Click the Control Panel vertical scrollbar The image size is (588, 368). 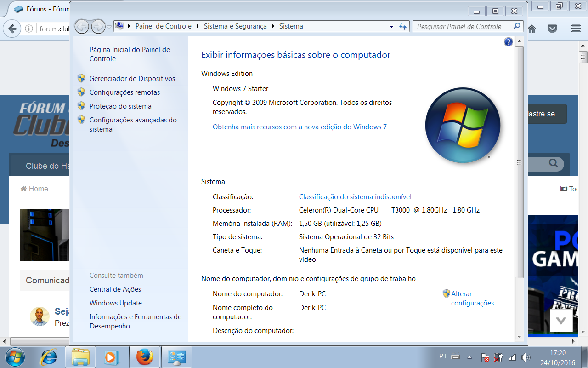pos(519,162)
